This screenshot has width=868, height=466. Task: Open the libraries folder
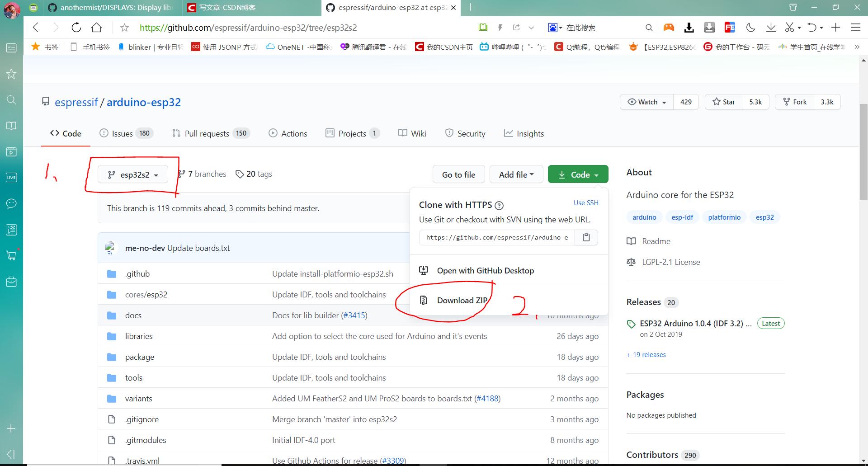pos(139,336)
